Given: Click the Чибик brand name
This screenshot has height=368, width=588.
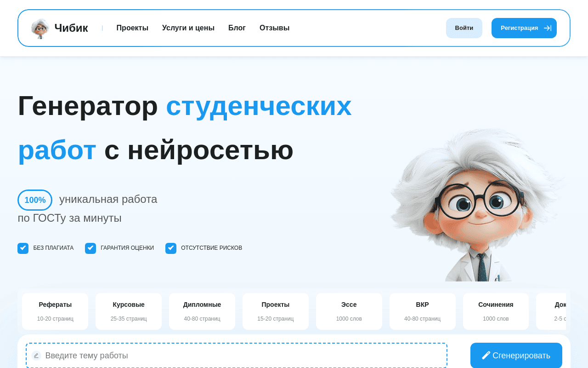Looking at the screenshot, I should pyautogui.click(x=71, y=28).
